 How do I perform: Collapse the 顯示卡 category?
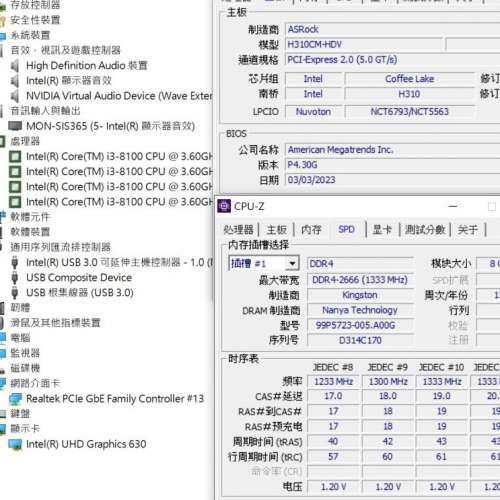click(x=25, y=429)
